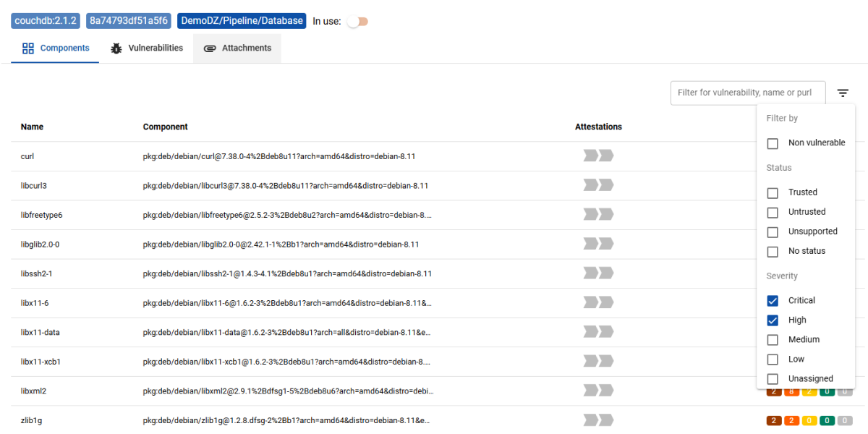Viewport: 868px width, 434px height.
Task: Click attestation chevrons icon for libxml2
Action: coord(598,391)
